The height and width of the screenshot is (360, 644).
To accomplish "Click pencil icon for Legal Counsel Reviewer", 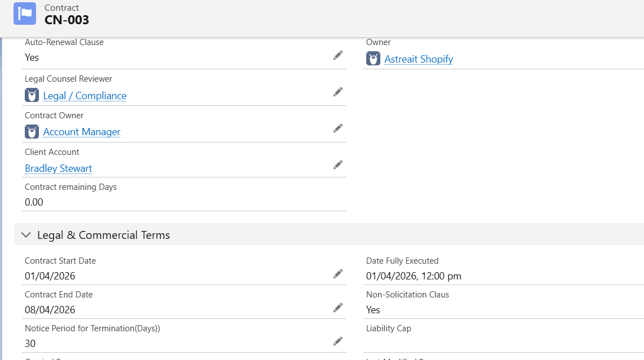I will point(337,92).
